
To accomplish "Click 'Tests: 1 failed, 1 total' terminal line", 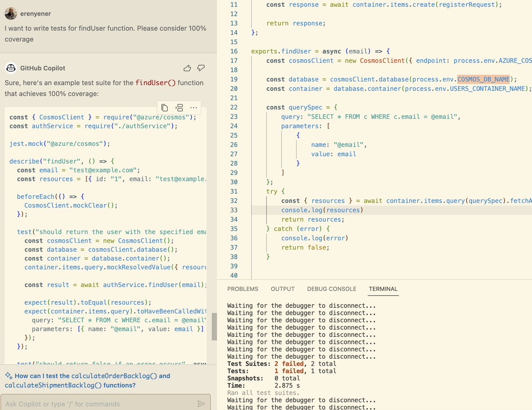I will click(x=282, y=371).
